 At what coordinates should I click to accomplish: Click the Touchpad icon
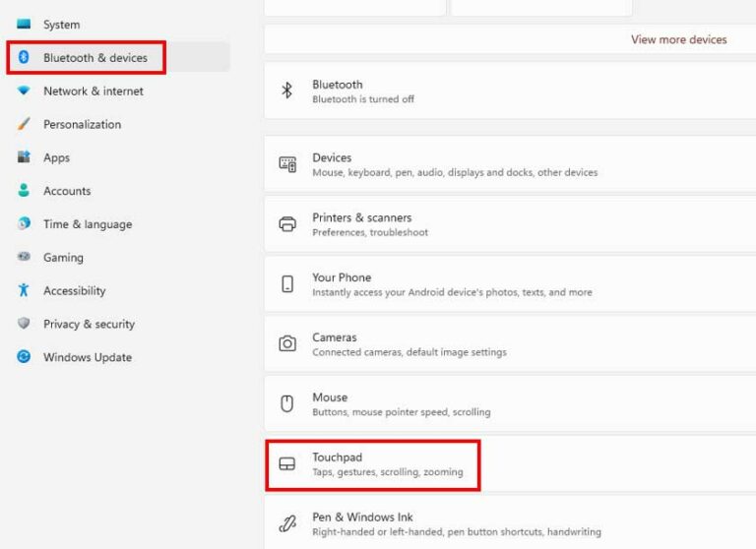pos(287,463)
